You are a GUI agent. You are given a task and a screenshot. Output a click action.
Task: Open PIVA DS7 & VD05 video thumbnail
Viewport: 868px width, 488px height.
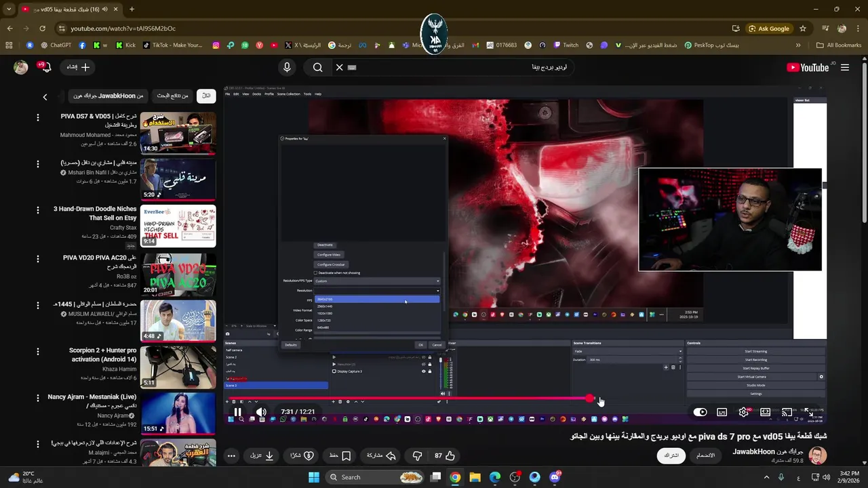click(x=178, y=133)
